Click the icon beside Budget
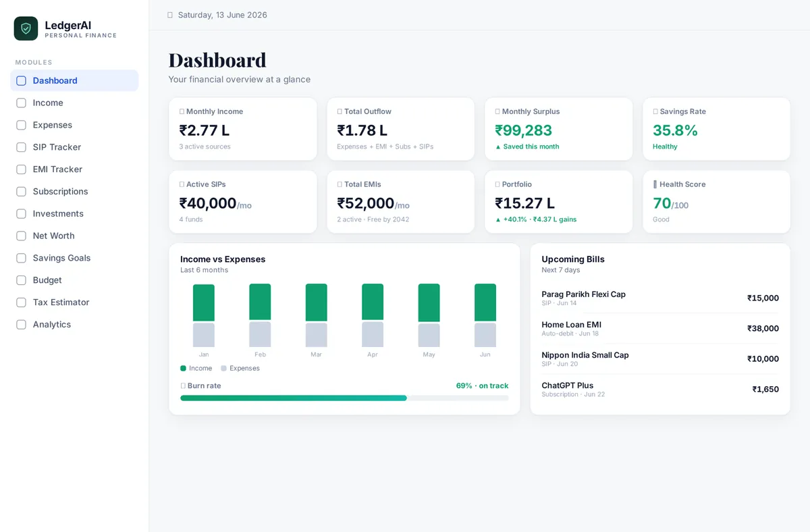The image size is (810, 532). (21, 280)
